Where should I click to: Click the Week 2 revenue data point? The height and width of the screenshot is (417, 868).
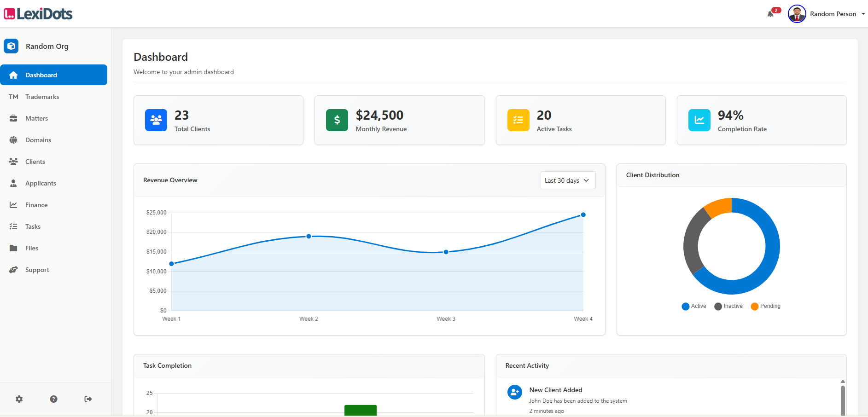pyautogui.click(x=309, y=236)
